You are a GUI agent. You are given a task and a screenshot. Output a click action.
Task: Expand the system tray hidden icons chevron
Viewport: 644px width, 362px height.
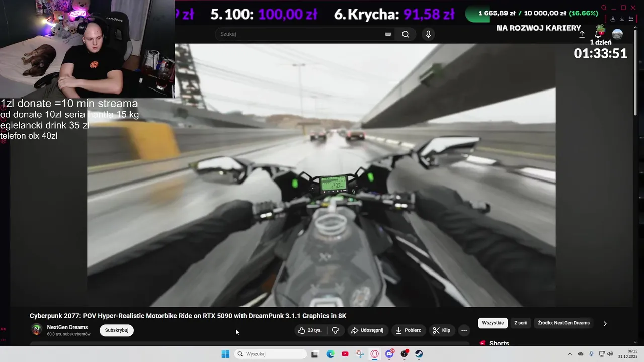(x=570, y=354)
